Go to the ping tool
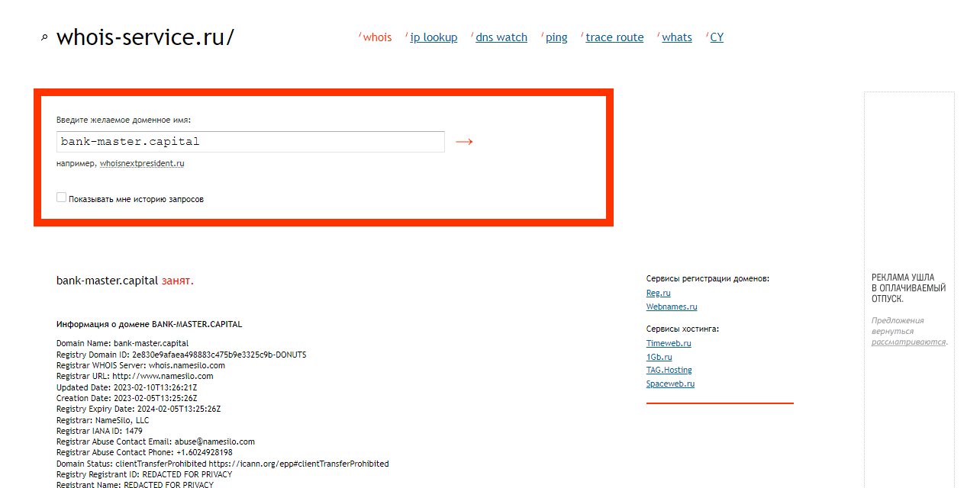980x488 pixels. click(x=556, y=37)
